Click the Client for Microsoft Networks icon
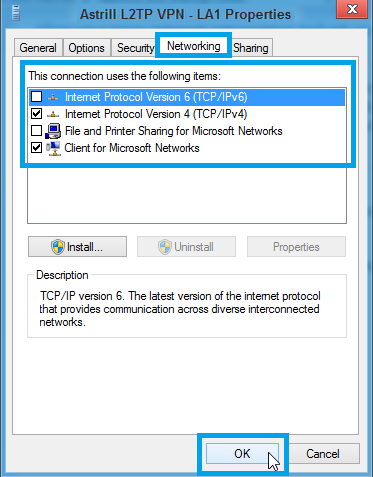This screenshot has height=477, width=373. point(53,148)
